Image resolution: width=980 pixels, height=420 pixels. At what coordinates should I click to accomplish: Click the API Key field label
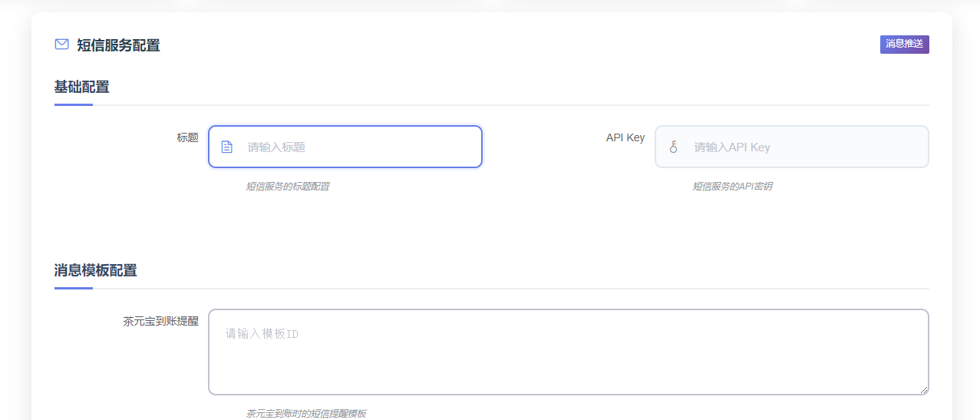(x=625, y=137)
